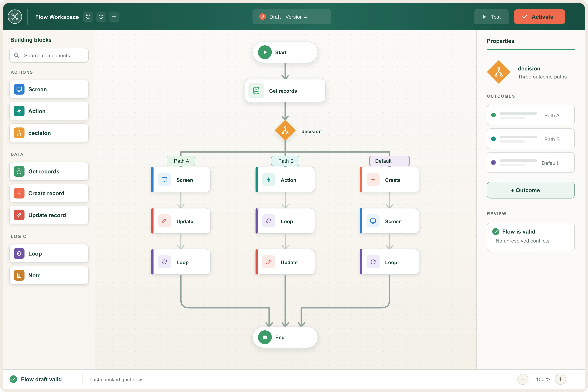This screenshot has width=588, height=392.
Task: Open the Properties tab
Action: click(500, 41)
